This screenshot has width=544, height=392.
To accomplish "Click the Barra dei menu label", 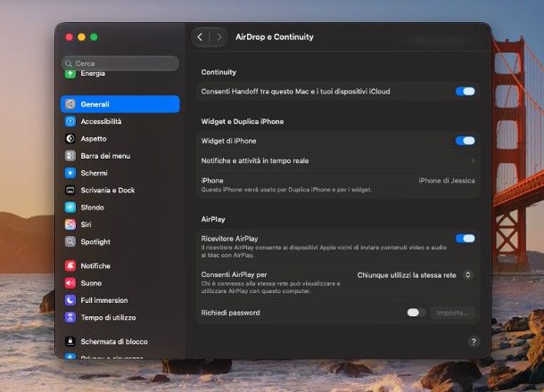I will point(105,156).
